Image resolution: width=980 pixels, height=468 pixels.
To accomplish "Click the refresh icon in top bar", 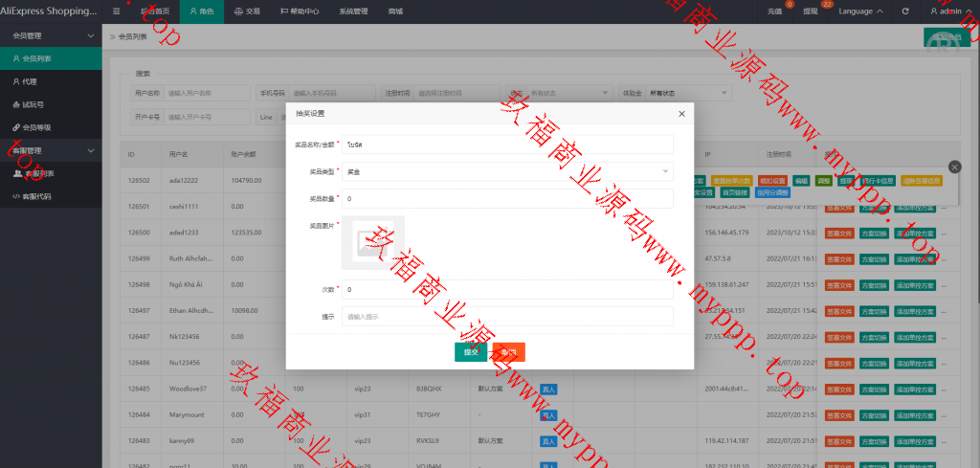I will pos(905,11).
